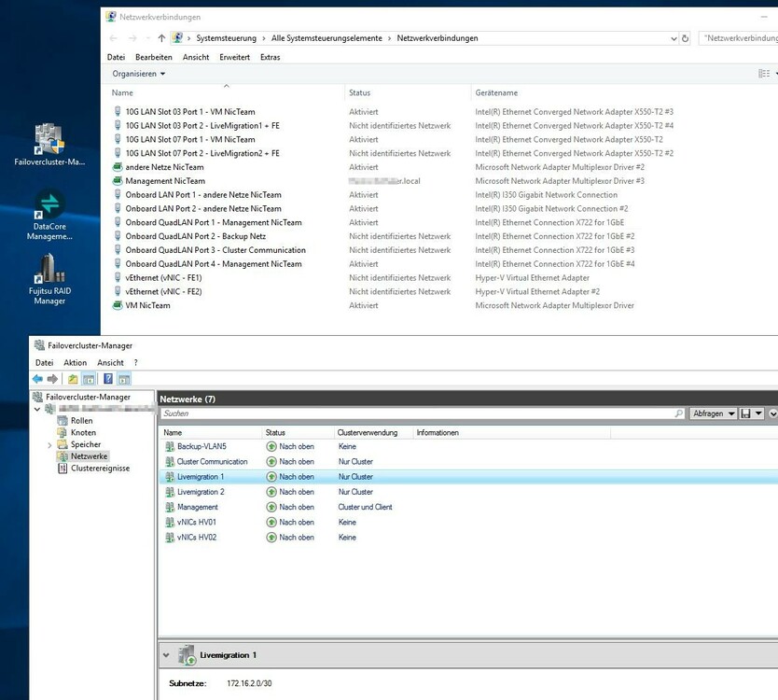Open DataCore Management desktop shortcut
Image resolution: width=778 pixels, height=700 pixels.
click(49, 205)
